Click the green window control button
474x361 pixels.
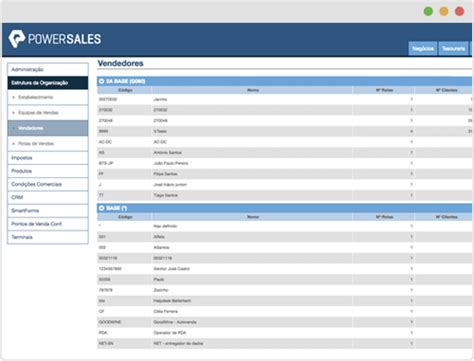point(428,11)
